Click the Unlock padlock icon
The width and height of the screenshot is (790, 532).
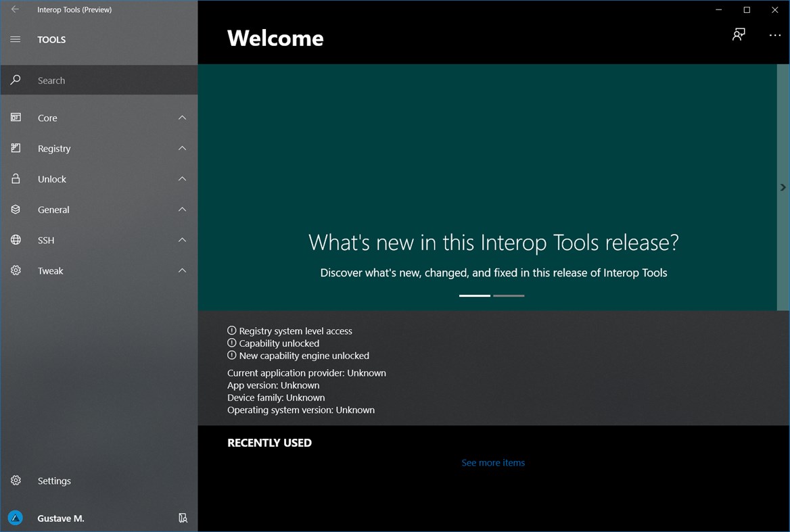(16, 178)
